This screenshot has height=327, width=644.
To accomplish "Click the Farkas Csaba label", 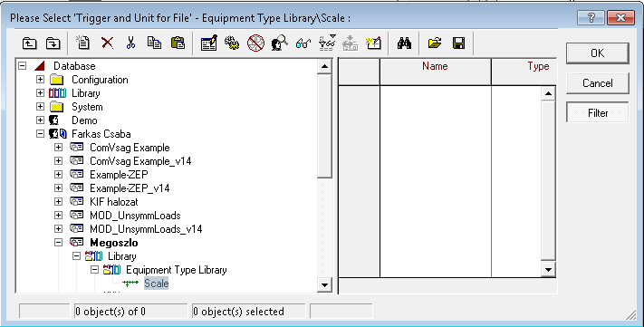I will 101,134.
